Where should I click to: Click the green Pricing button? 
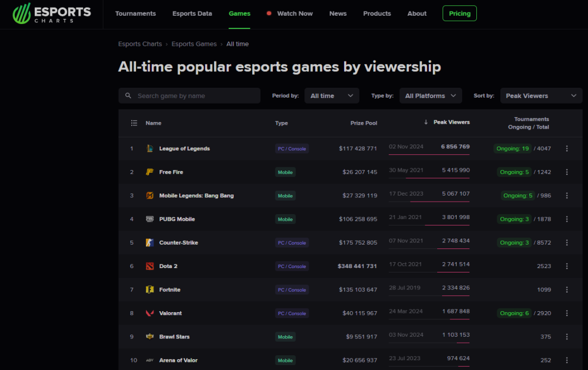[x=460, y=14]
